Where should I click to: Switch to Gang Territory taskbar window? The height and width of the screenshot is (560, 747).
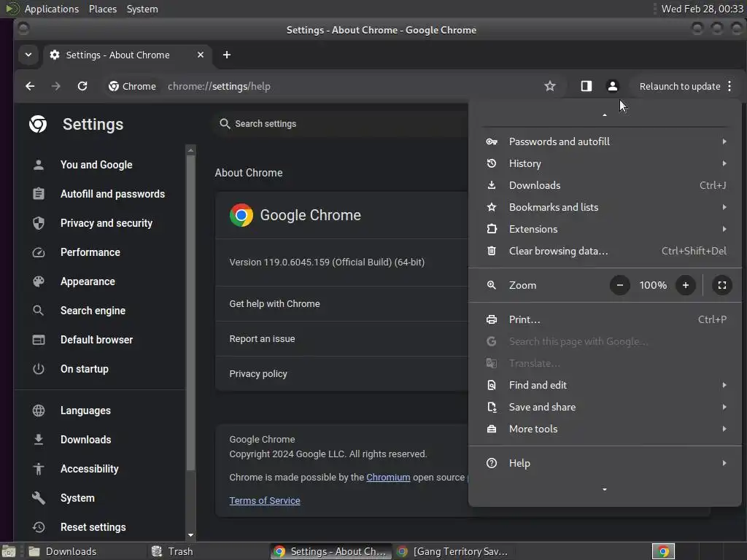click(452, 551)
